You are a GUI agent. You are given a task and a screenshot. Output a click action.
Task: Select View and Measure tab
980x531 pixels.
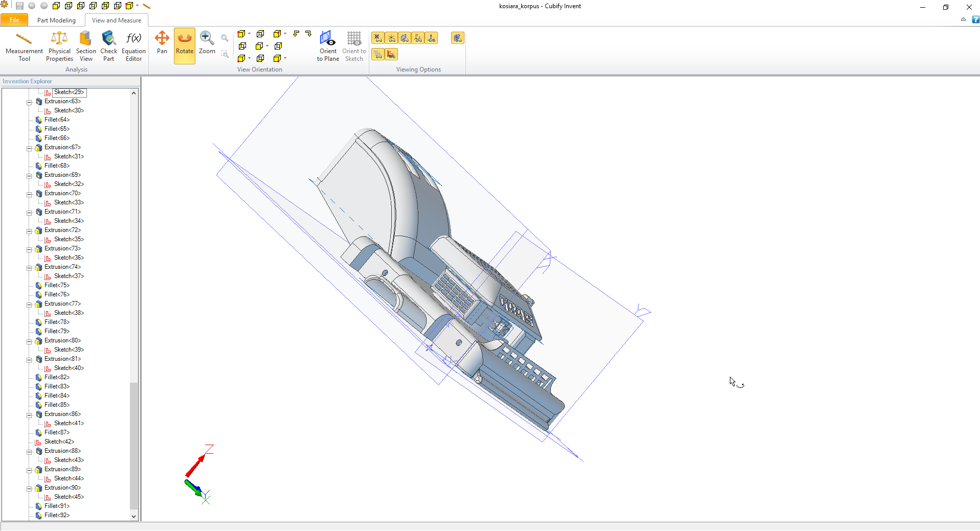click(117, 20)
